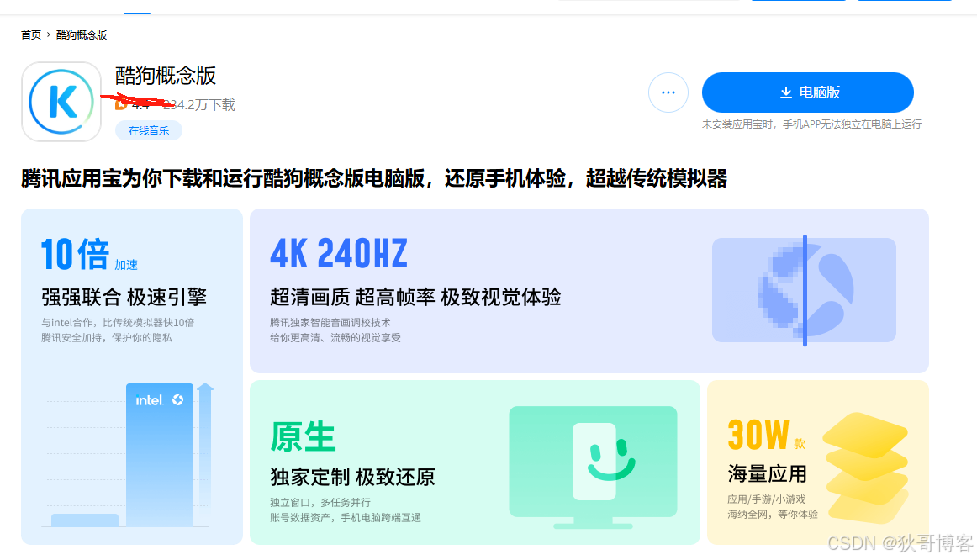The height and width of the screenshot is (560, 977).
Task: Click the 234.2万下载 download count
Action: (x=198, y=104)
